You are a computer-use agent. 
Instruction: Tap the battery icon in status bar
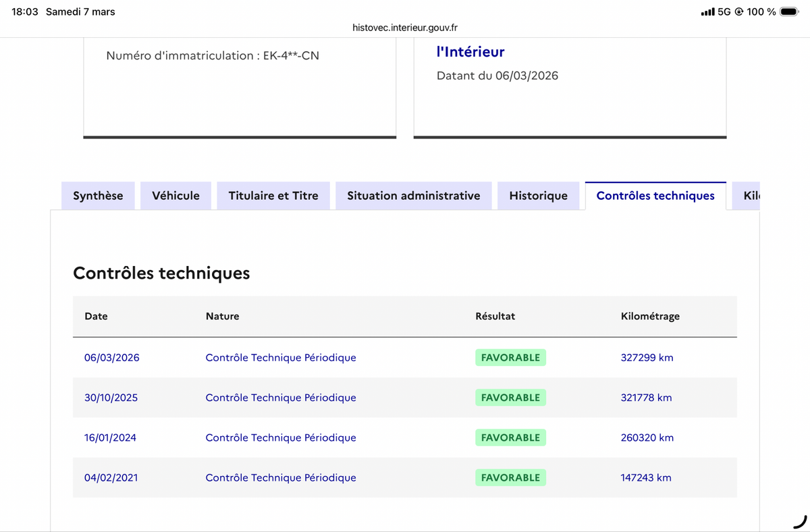[789, 11]
